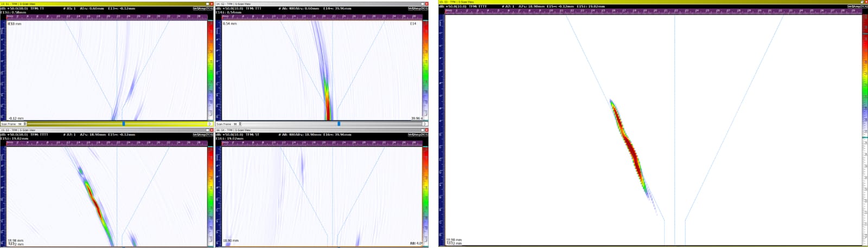Screen dimensions: 868x248
Task: Click the Scan Frame value field in the S1 view
Action: pyautogui.click(x=12, y=124)
